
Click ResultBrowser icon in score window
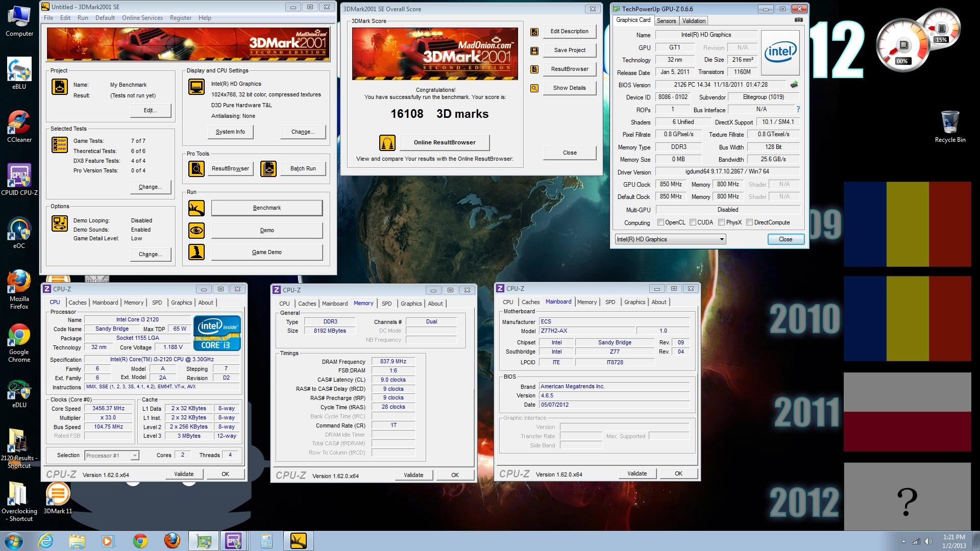coord(534,69)
